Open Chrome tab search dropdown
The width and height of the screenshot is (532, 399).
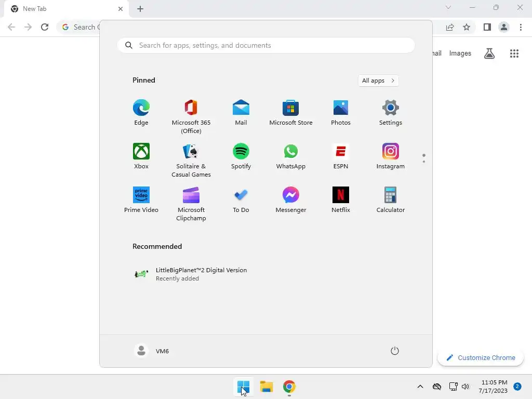click(x=448, y=7)
